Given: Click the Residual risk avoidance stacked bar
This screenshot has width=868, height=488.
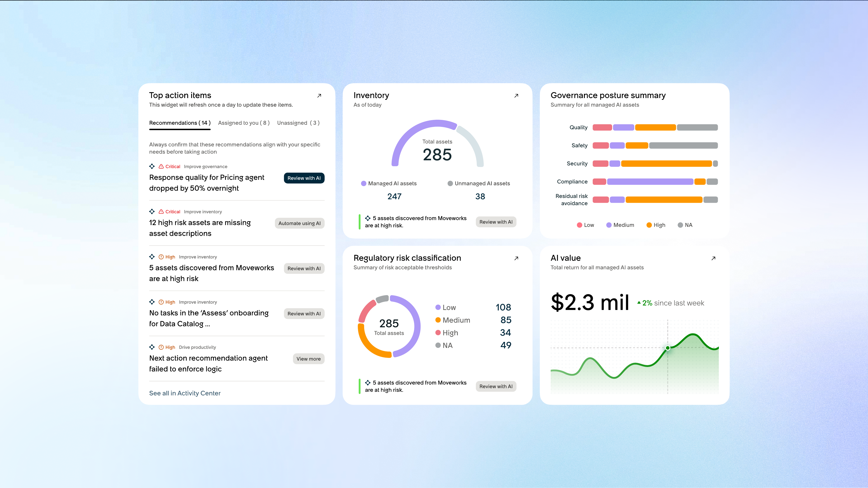Looking at the screenshot, I should point(655,200).
